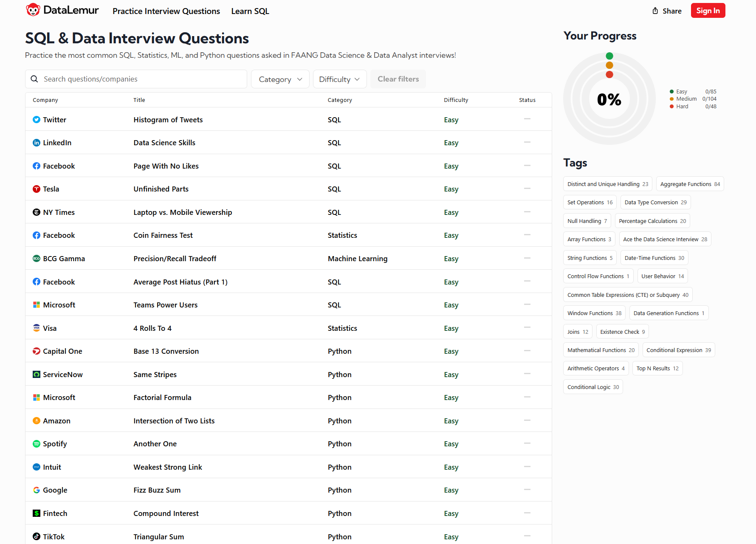Open Practice Interview Questions menu
Image resolution: width=756 pixels, height=544 pixels.
166,11
